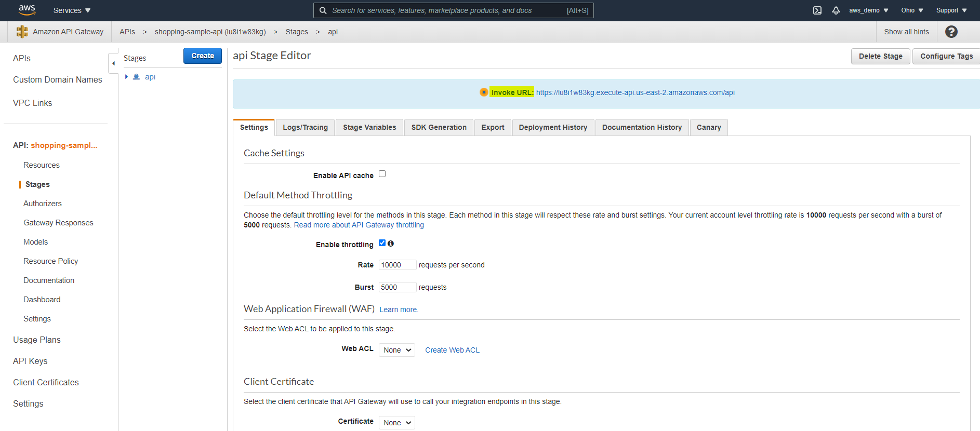The width and height of the screenshot is (980, 431).
Task: Click the APIs breadcrumb
Action: [127, 32]
